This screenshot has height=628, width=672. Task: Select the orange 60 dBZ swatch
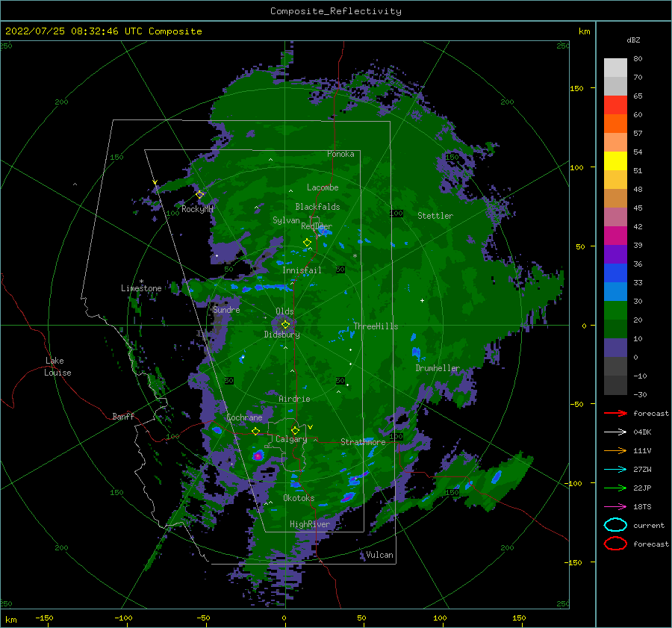(615, 123)
